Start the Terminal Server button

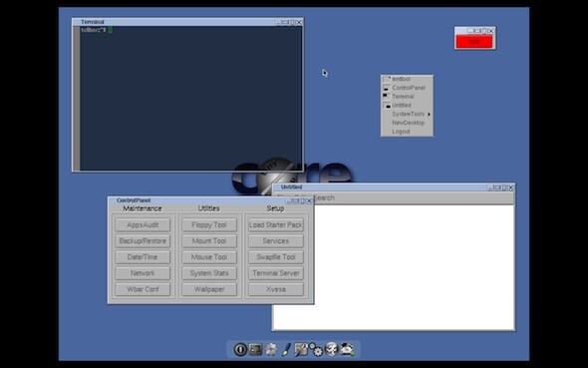tap(276, 273)
